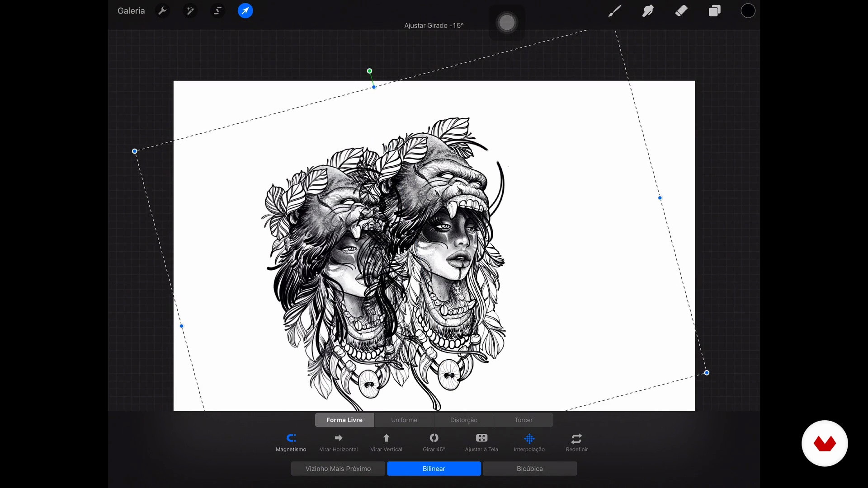This screenshot has height=488, width=868.
Task: Select the Selection S-shaped tool
Action: [217, 11]
